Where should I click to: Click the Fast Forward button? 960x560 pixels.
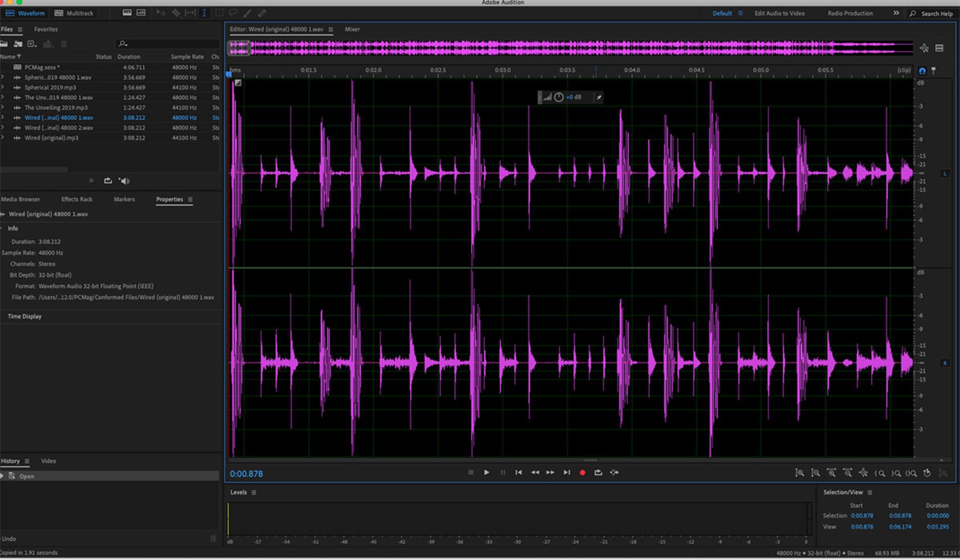click(550, 472)
